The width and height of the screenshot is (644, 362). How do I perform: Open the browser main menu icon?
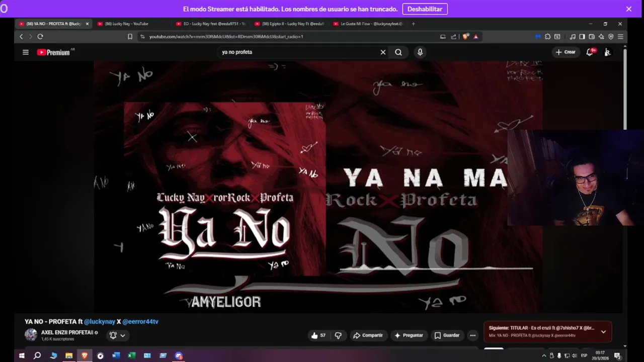(x=620, y=36)
